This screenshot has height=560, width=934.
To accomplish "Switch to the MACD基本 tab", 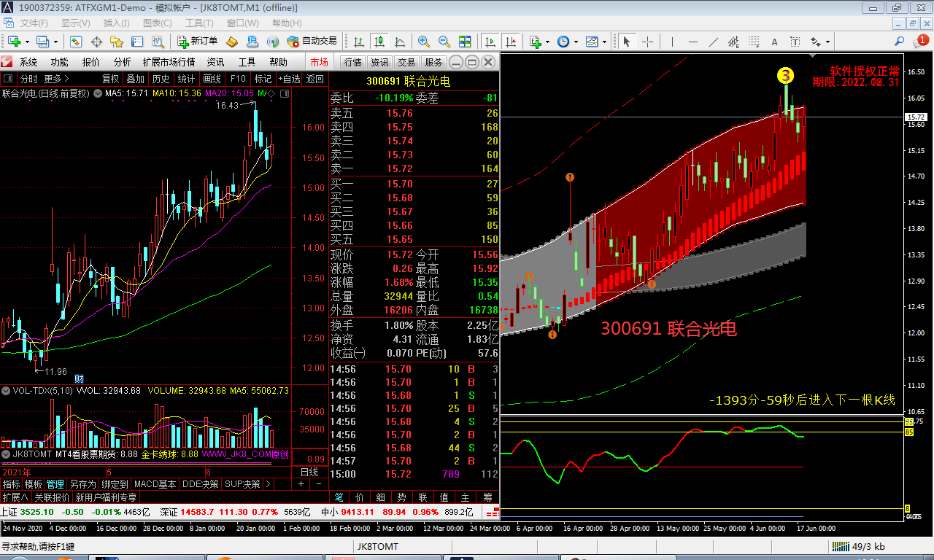I will click(x=155, y=484).
